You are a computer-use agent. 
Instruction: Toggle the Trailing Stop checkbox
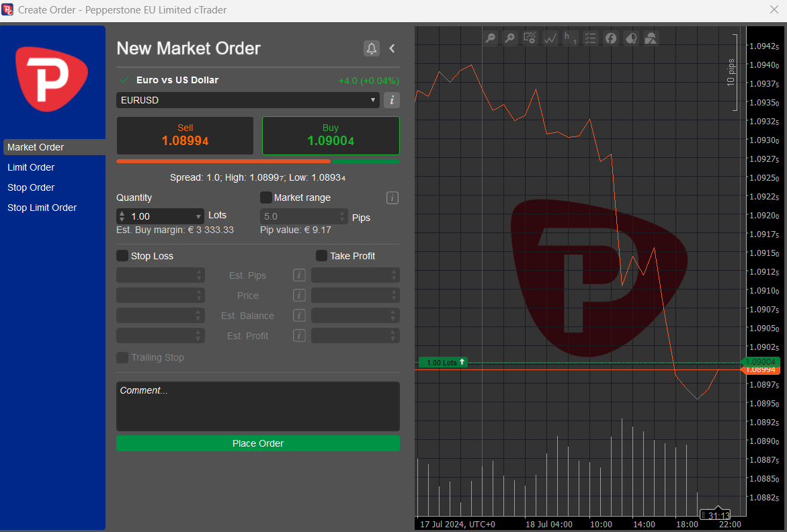pyautogui.click(x=122, y=357)
